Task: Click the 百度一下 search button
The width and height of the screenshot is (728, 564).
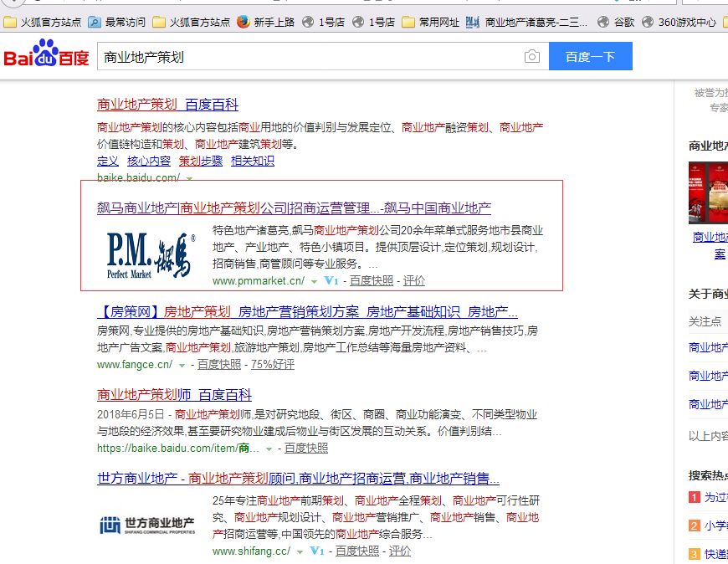Action: click(x=591, y=57)
